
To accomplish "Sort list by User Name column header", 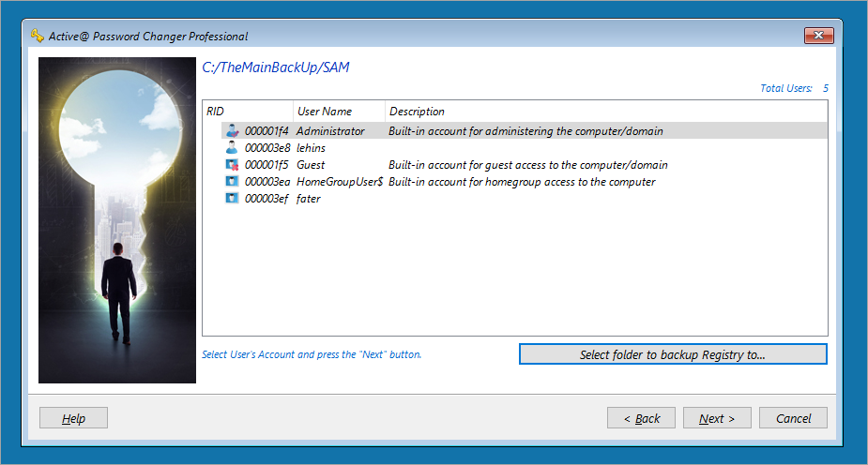I will point(339,112).
